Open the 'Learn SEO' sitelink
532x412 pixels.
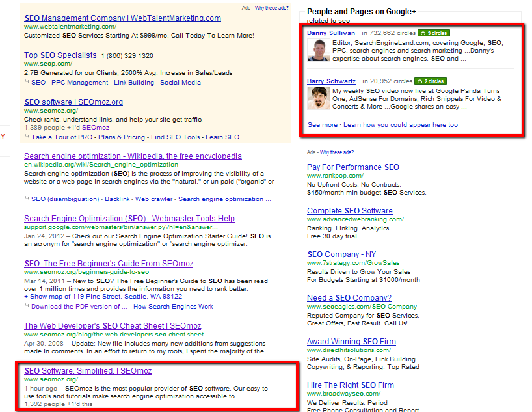click(222, 137)
